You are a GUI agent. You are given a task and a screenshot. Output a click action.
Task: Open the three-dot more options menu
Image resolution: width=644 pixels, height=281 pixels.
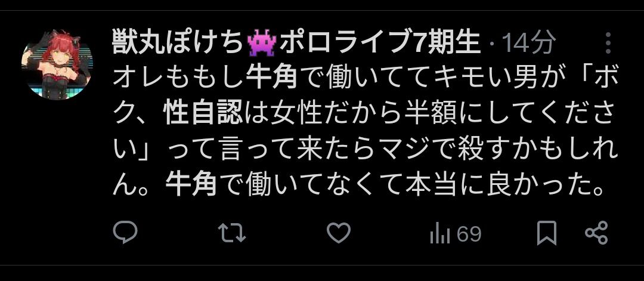point(608,43)
